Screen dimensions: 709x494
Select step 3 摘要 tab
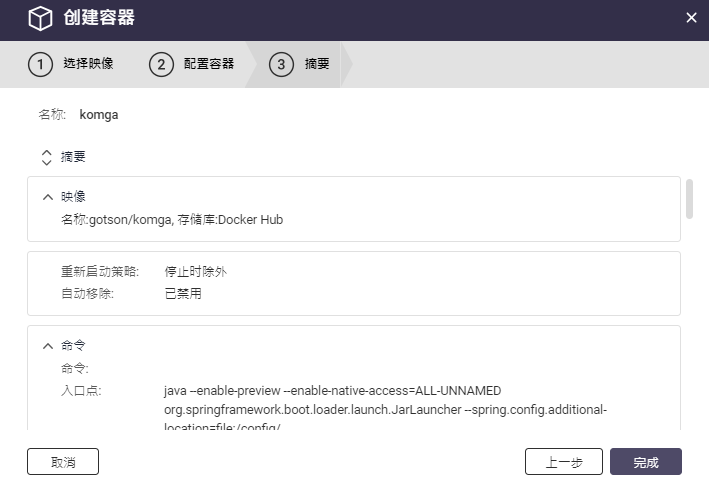299,64
